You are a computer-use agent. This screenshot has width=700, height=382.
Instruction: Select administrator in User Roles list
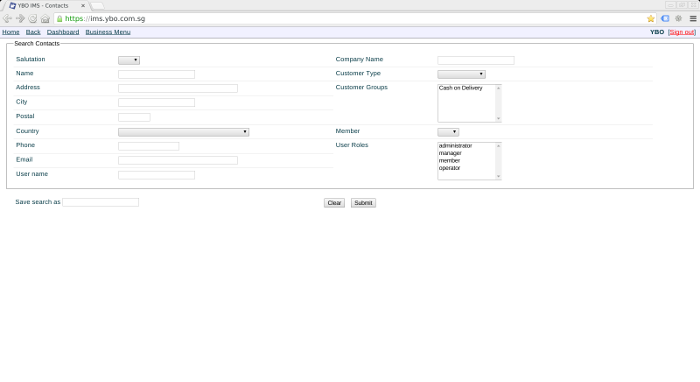(x=455, y=146)
